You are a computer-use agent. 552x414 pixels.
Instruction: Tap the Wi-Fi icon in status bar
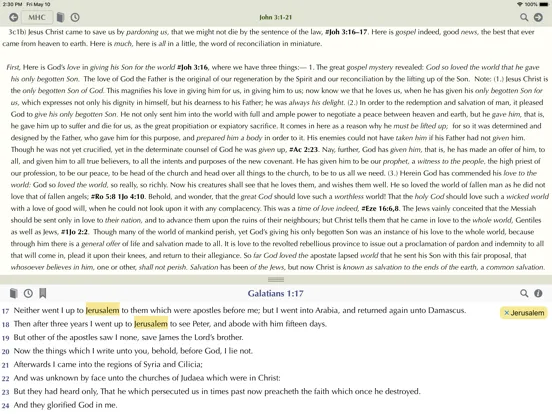coord(520,5)
